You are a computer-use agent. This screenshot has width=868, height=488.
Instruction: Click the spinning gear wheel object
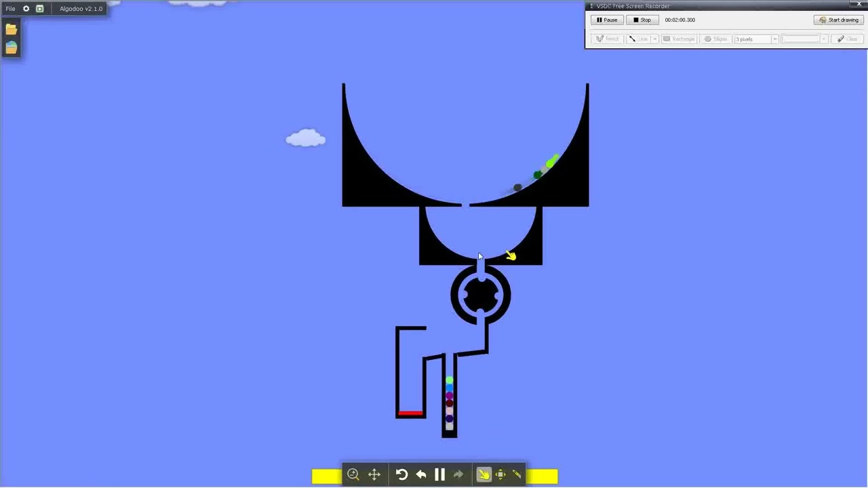481,295
